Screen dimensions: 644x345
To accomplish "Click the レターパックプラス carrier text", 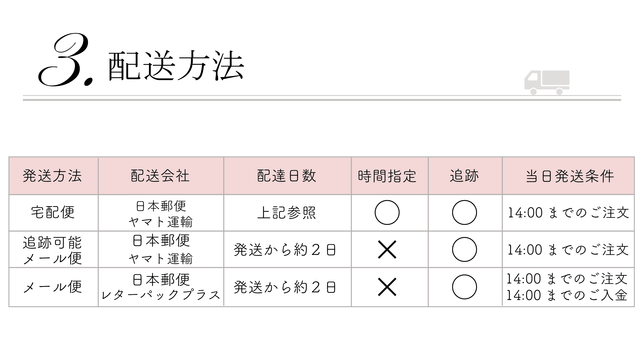I will (x=161, y=295).
